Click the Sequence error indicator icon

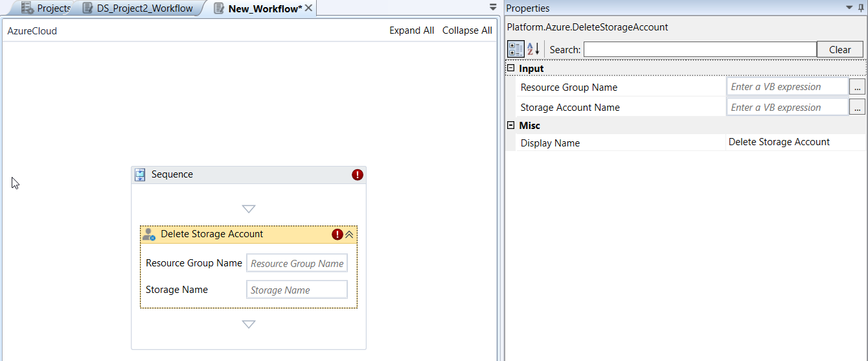pyautogui.click(x=358, y=174)
